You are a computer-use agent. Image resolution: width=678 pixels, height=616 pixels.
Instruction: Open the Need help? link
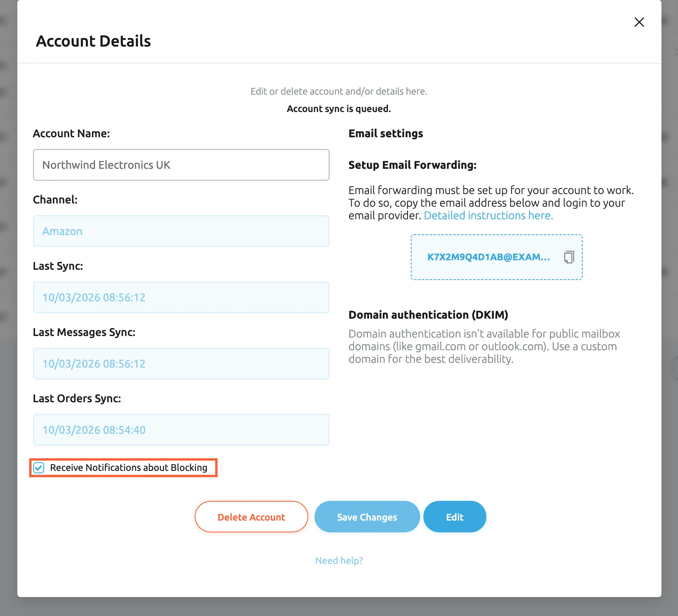tap(339, 560)
